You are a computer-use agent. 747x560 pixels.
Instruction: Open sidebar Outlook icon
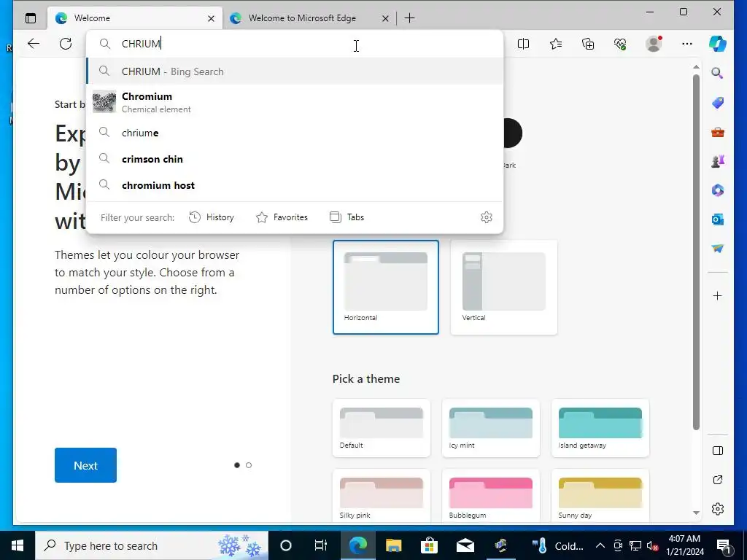(718, 219)
